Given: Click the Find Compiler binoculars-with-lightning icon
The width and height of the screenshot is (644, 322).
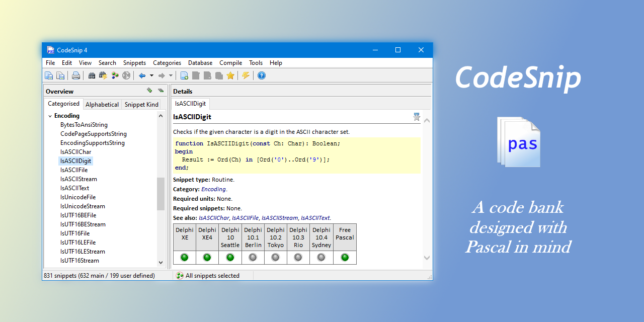Looking at the screenshot, I should pyautogui.click(x=103, y=75).
